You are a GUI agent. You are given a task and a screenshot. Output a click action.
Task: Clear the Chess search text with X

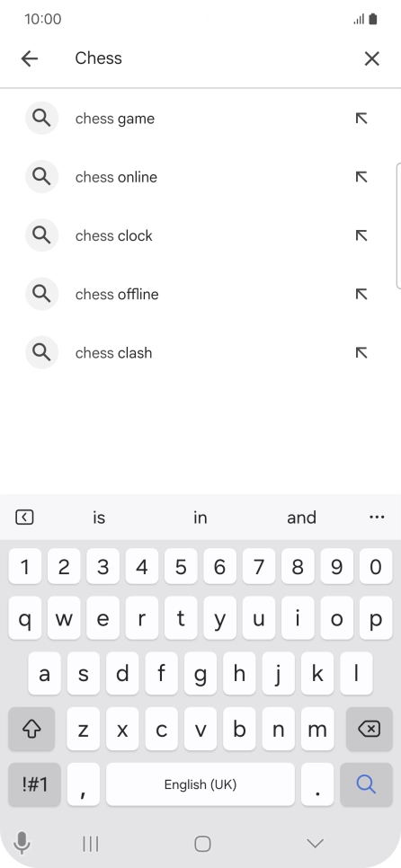click(x=371, y=58)
